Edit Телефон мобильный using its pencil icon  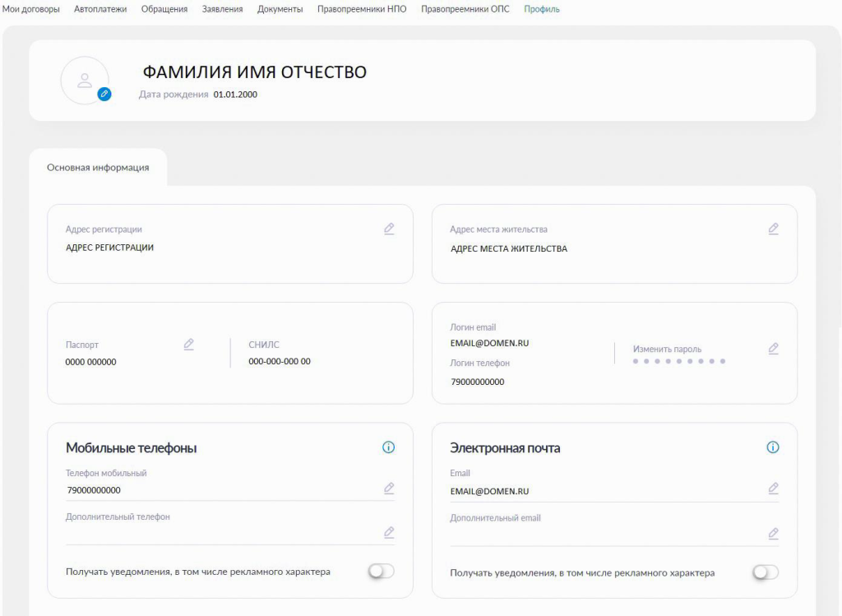pyautogui.click(x=389, y=489)
